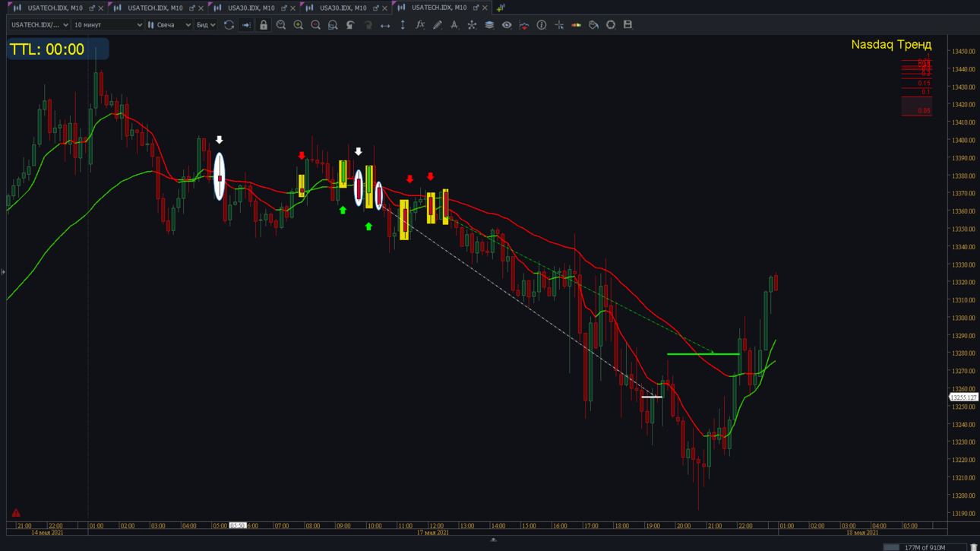Expand the collapsed bottom panel

click(493, 540)
